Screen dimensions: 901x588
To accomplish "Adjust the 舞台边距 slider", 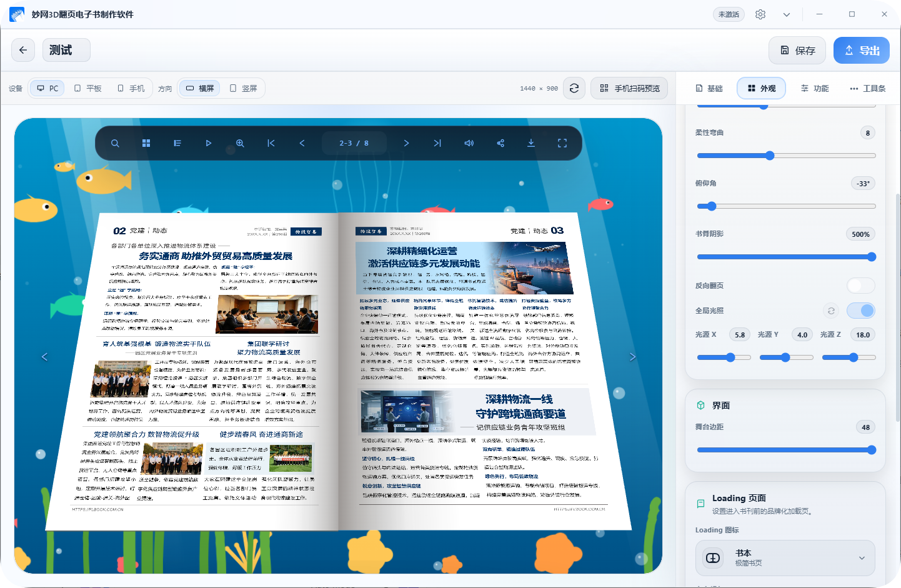I will click(x=786, y=450).
